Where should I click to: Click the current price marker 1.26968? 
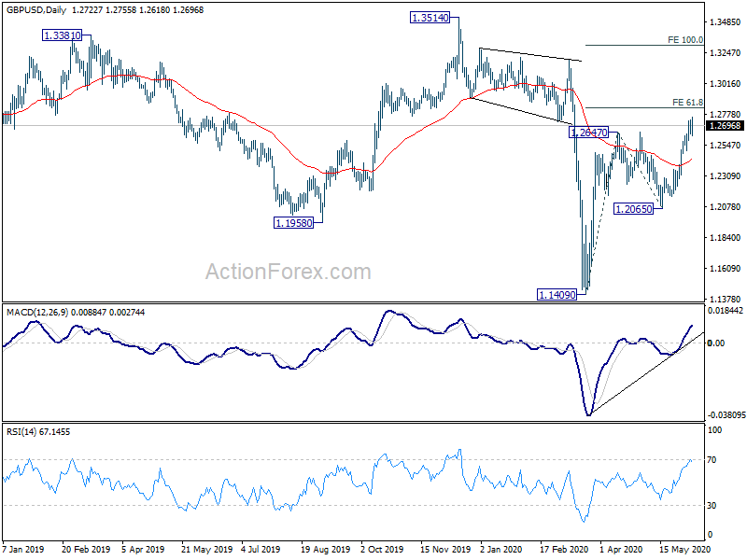725,126
